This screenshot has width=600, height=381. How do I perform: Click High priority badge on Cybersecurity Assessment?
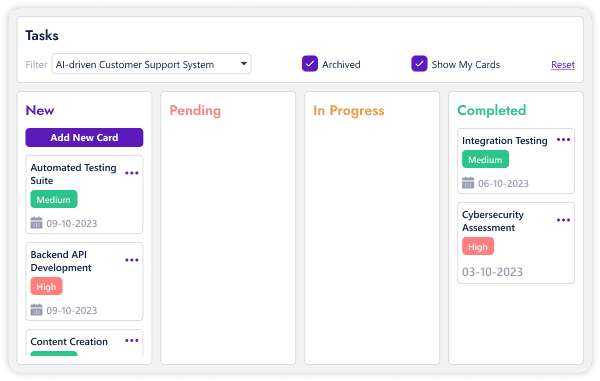click(x=478, y=246)
